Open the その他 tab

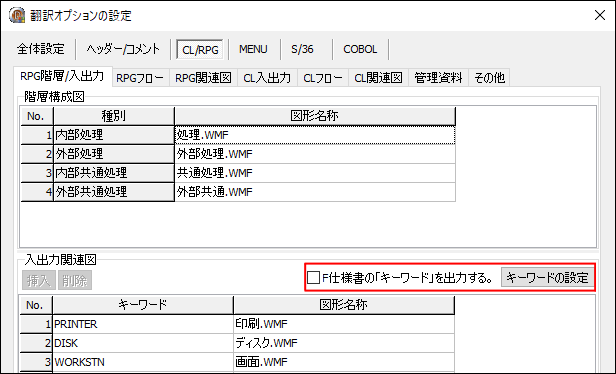(489, 78)
